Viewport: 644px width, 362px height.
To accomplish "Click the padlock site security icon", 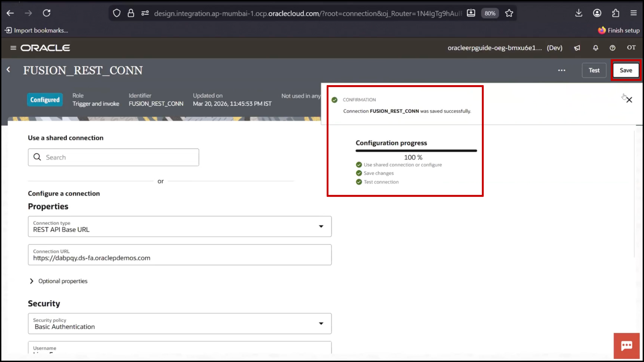I will point(131,13).
